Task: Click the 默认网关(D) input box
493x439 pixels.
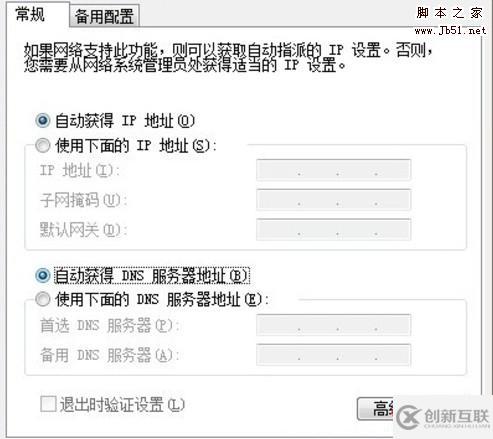Action: click(334, 229)
